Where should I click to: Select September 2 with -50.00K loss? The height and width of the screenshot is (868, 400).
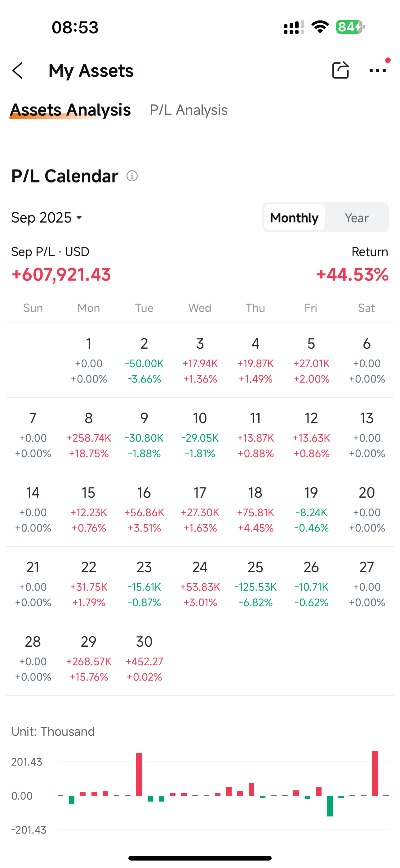pyautogui.click(x=144, y=360)
